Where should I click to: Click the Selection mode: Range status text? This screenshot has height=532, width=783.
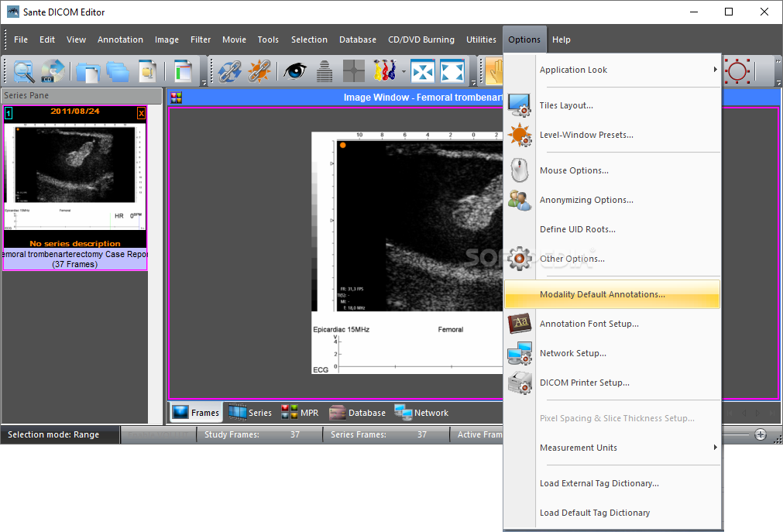[x=53, y=434]
